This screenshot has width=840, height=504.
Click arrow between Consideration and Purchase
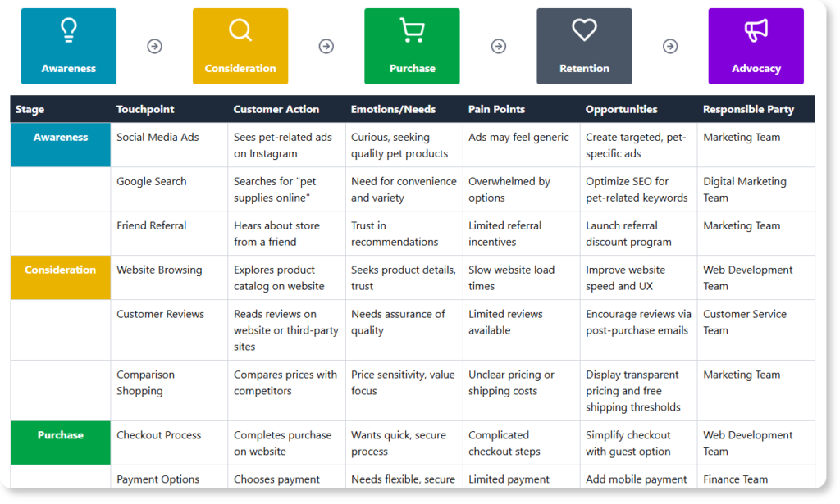326,47
